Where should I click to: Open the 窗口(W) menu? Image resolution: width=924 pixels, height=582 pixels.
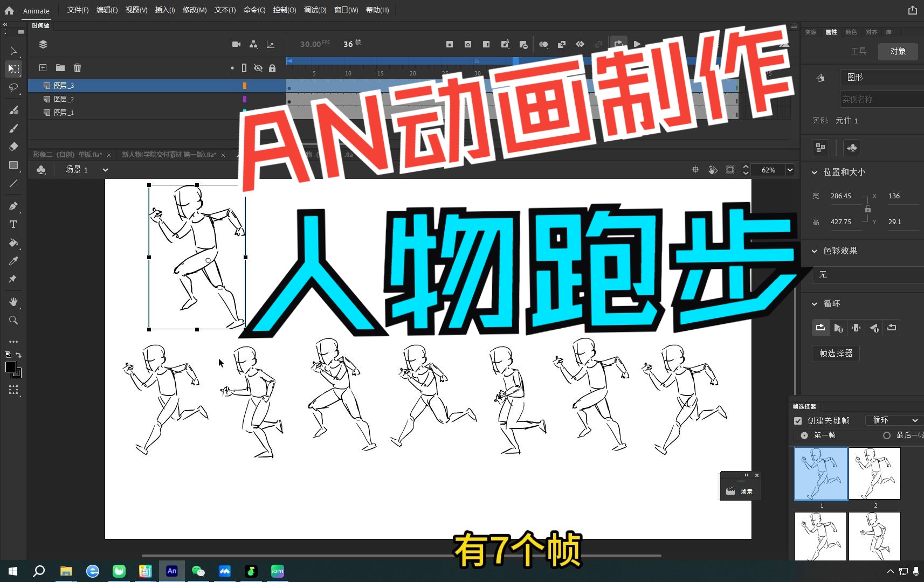point(345,10)
